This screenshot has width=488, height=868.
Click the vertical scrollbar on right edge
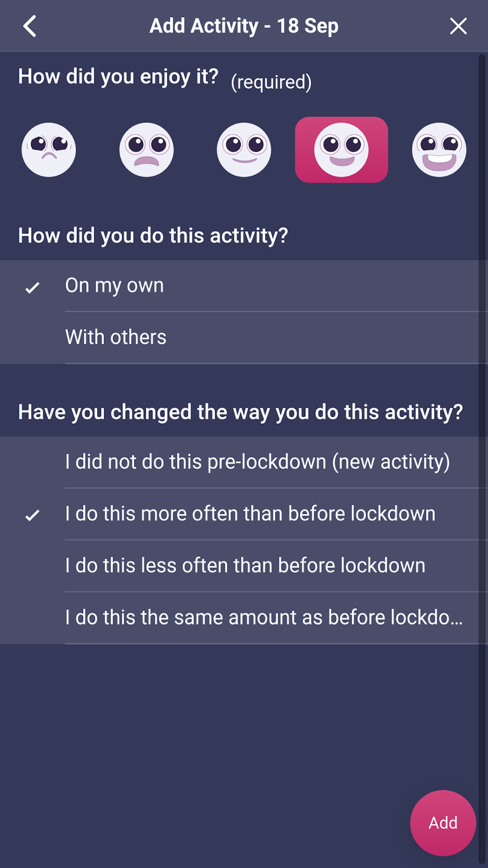(482, 459)
